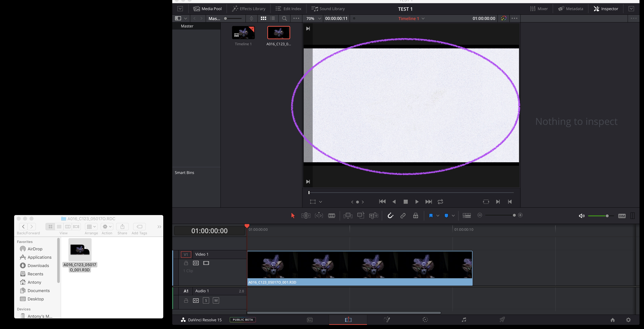
Task: Toggle Auto Track Selector on Video 1
Action: pos(196,263)
